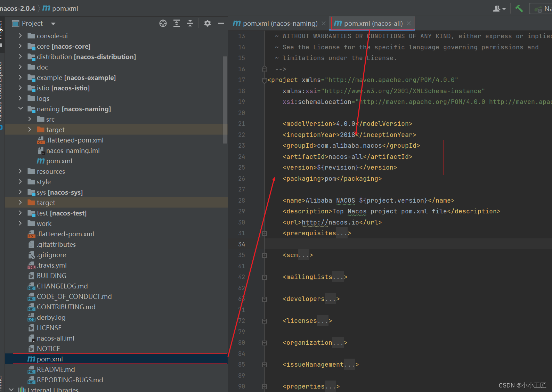Select the work folder
Image resolution: width=552 pixels, height=392 pixels.
pos(44,223)
